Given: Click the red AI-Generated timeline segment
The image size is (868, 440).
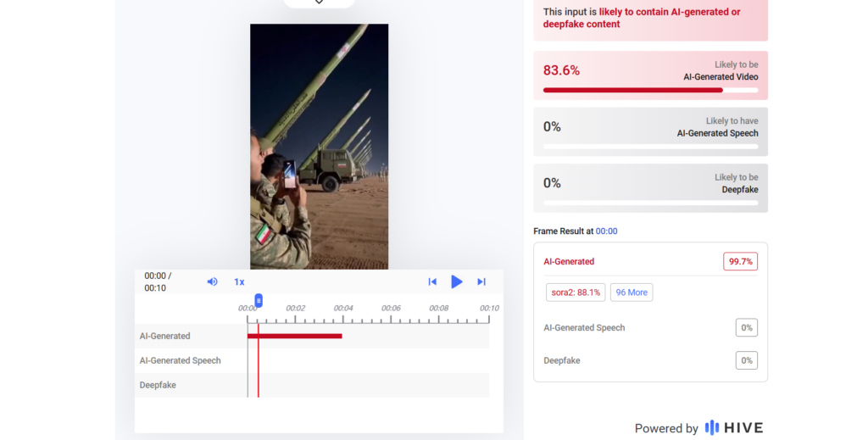Looking at the screenshot, I should click(294, 337).
